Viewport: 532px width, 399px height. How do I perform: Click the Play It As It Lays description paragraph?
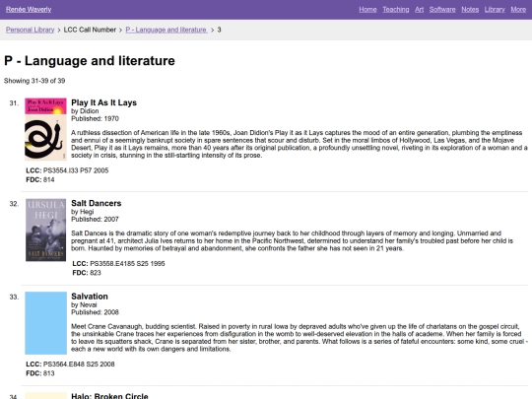[299, 144]
